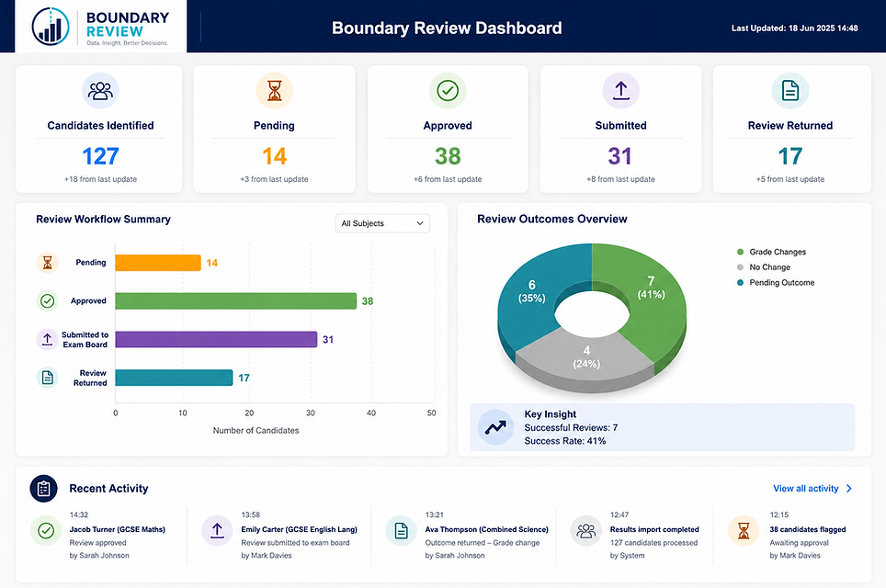Open View all activity link
886x588 pixels.
point(812,489)
